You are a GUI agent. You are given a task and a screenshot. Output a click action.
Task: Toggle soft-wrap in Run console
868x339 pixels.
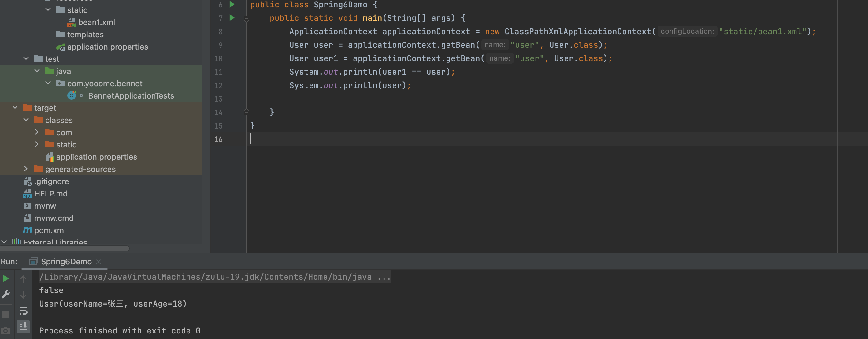click(23, 311)
